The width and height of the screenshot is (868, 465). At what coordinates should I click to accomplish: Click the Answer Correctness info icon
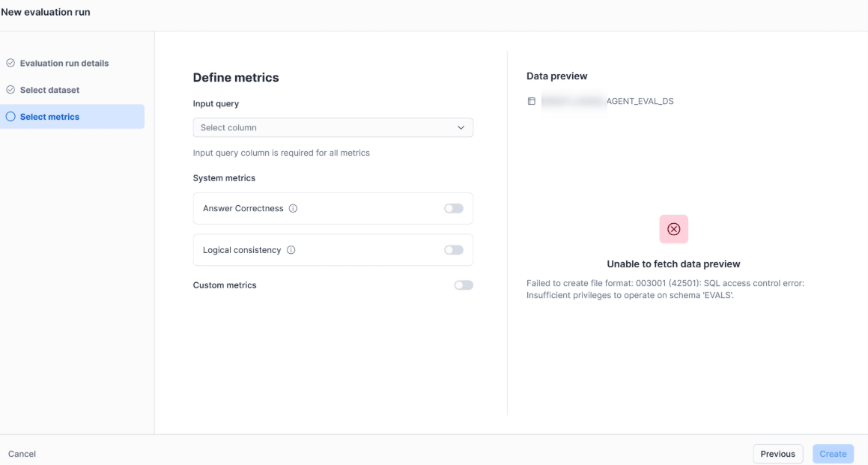(294, 209)
